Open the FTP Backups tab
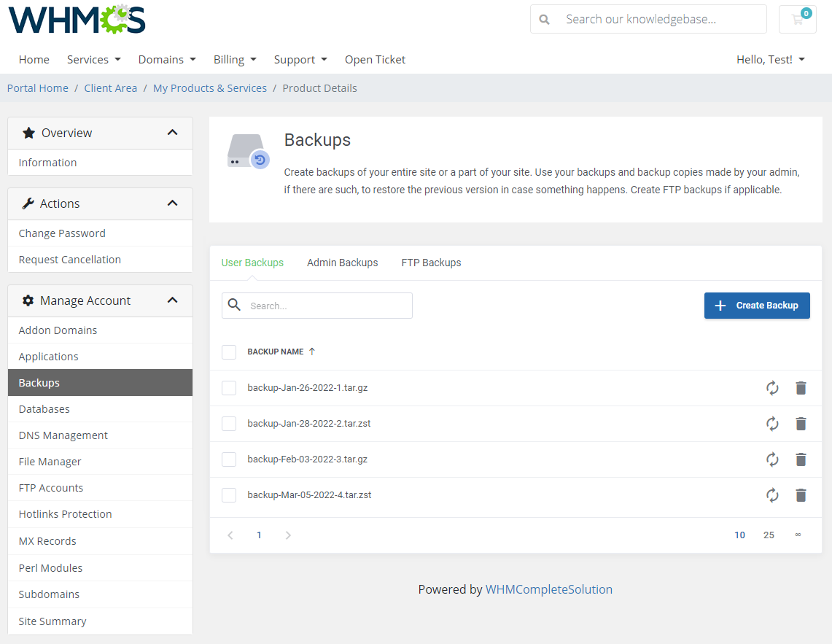 coord(431,263)
